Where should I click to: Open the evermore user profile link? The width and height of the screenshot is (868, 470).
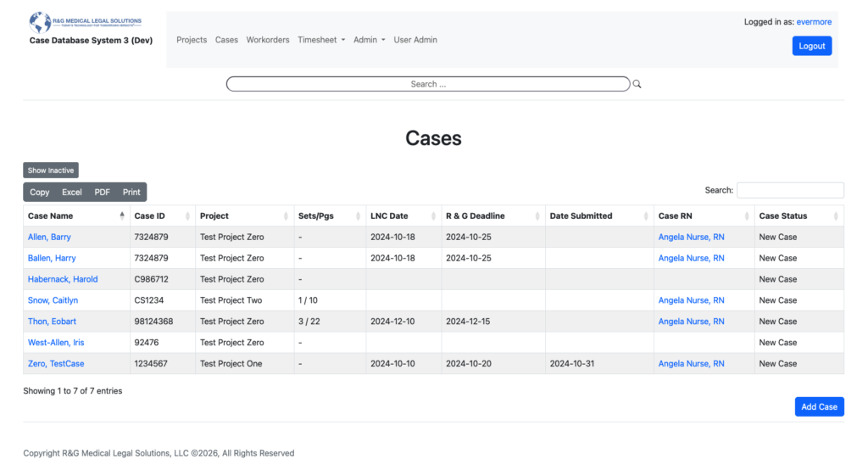[814, 22]
